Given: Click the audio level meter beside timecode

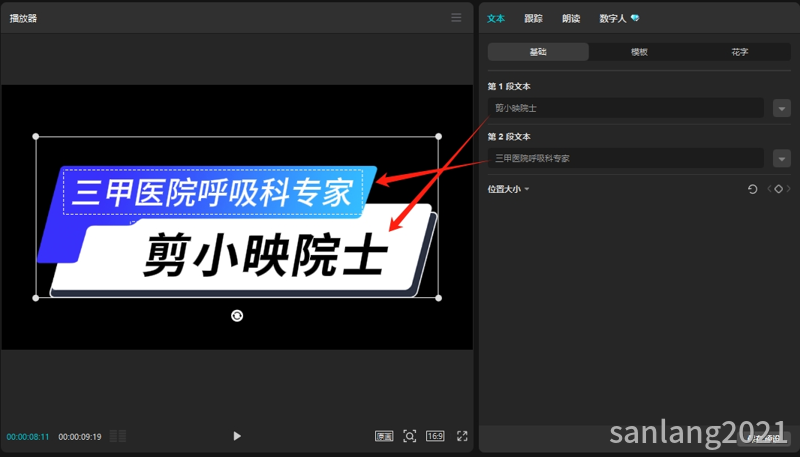Looking at the screenshot, I should pos(118,436).
